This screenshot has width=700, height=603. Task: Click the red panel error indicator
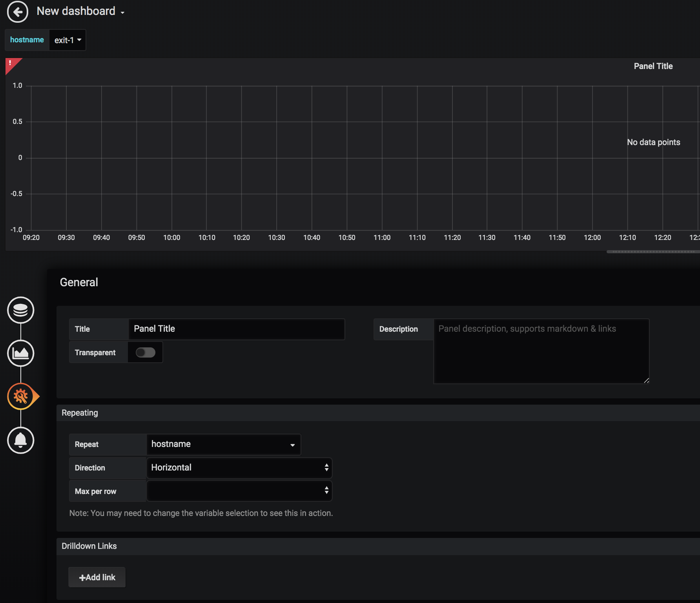click(x=11, y=64)
